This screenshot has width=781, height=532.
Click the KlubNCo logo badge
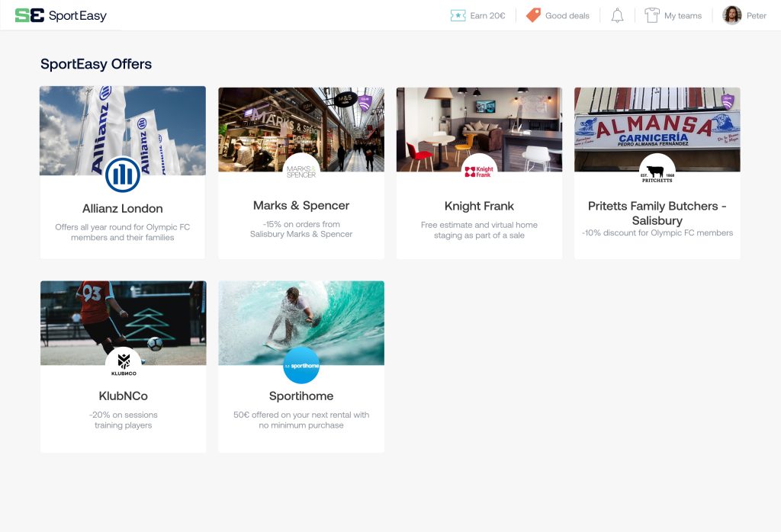pyautogui.click(x=124, y=365)
